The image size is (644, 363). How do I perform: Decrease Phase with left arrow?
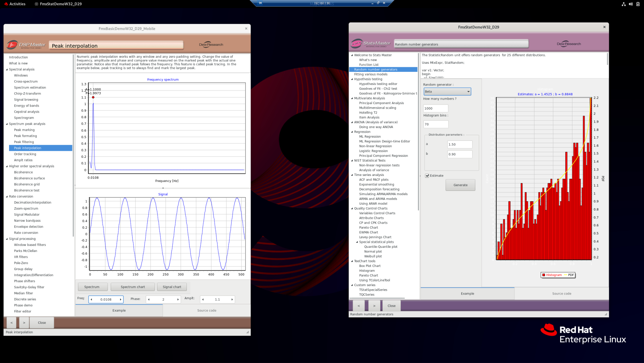149,300
